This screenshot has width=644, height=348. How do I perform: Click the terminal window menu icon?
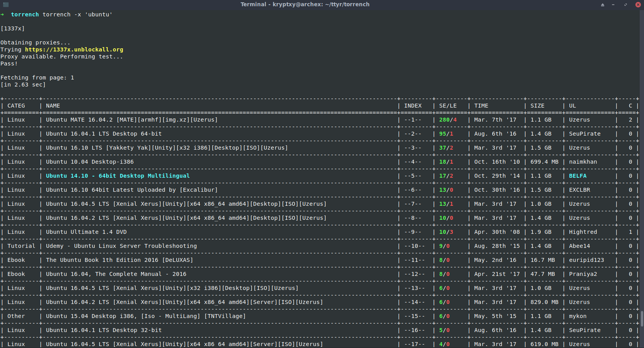click(6, 5)
